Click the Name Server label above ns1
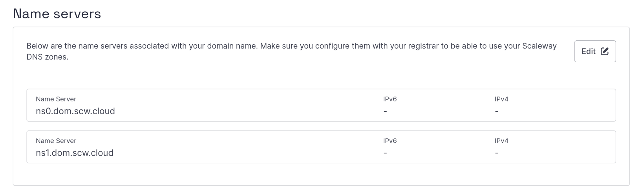 (56, 141)
